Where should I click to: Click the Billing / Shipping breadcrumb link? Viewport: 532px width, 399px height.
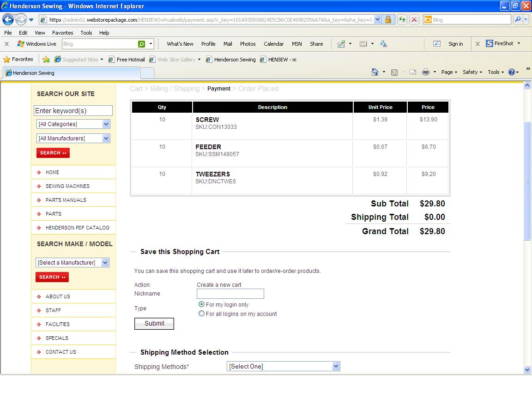coord(175,89)
